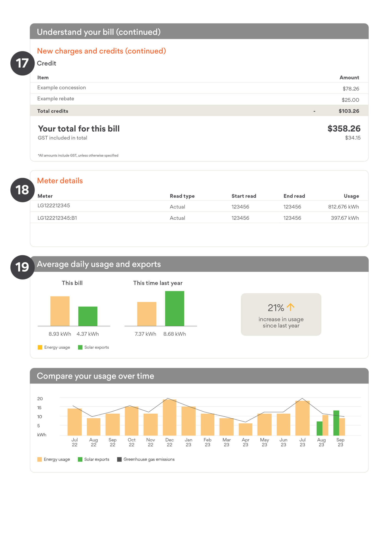Select the green Sep 23 solar exports bar
Image resolution: width=392 pixels, height=555 pixels.
point(336,423)
